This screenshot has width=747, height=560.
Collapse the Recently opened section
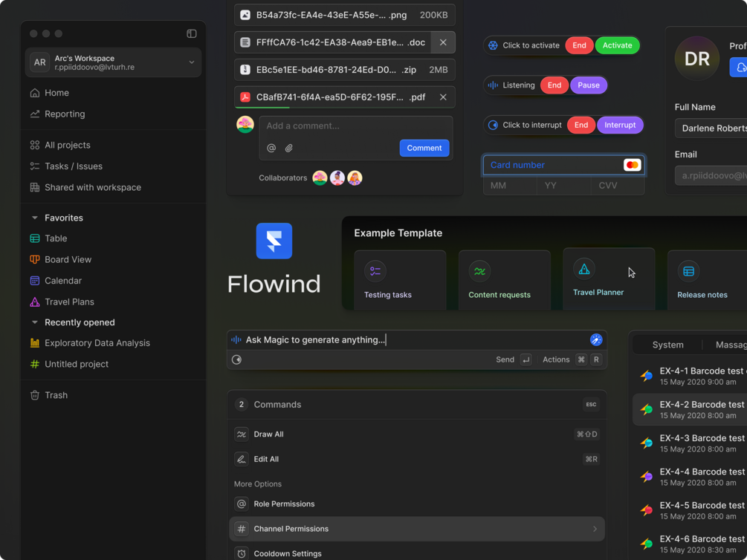coord(34,322)
